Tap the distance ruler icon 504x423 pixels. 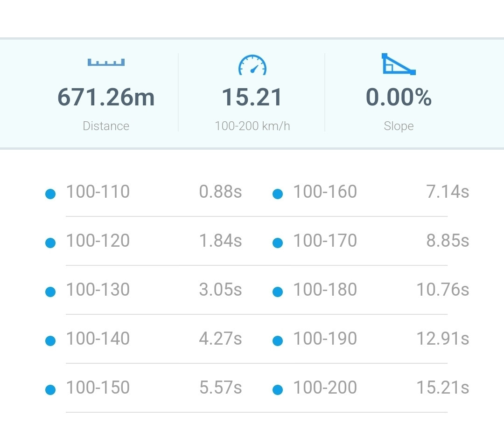(106, 62)
